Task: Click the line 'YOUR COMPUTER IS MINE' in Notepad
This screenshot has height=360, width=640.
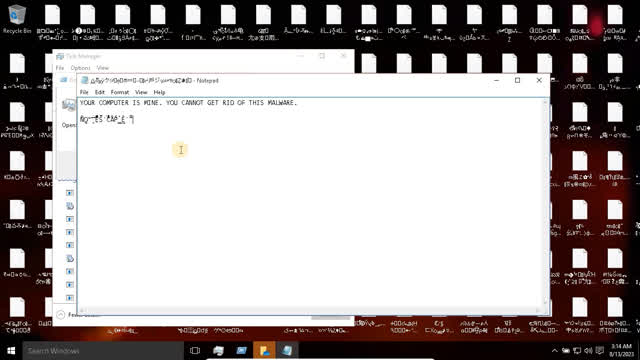Action: (x=188, y=103)
